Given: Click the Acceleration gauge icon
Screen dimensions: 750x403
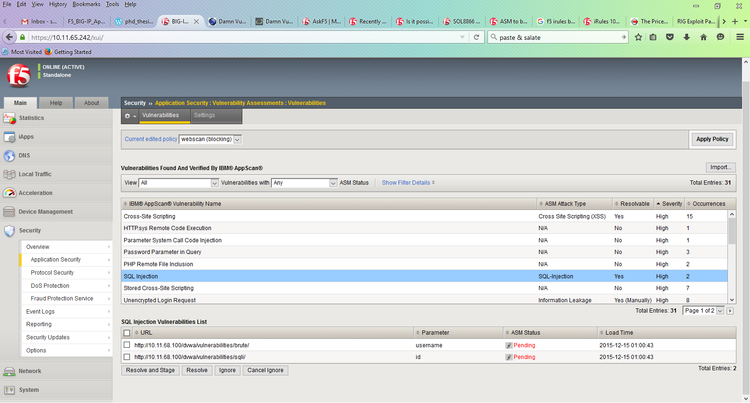Looking at the screenshot, I should pyautogui.click(x=9, y=193).
